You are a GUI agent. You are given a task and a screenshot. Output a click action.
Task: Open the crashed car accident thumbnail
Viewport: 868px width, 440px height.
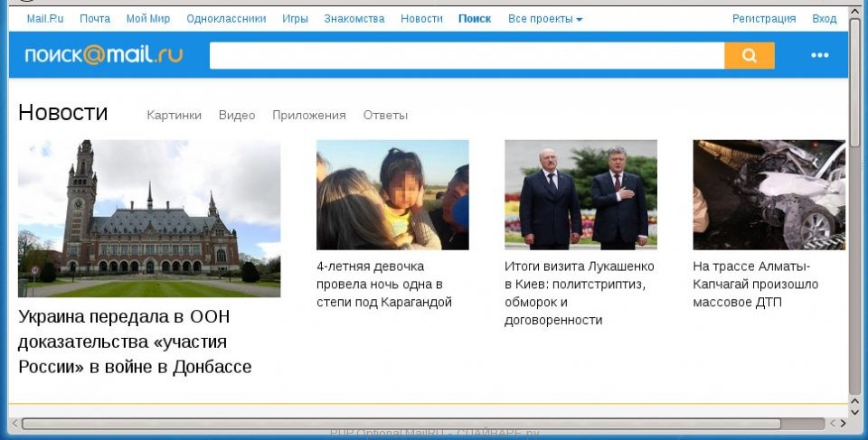769,195
